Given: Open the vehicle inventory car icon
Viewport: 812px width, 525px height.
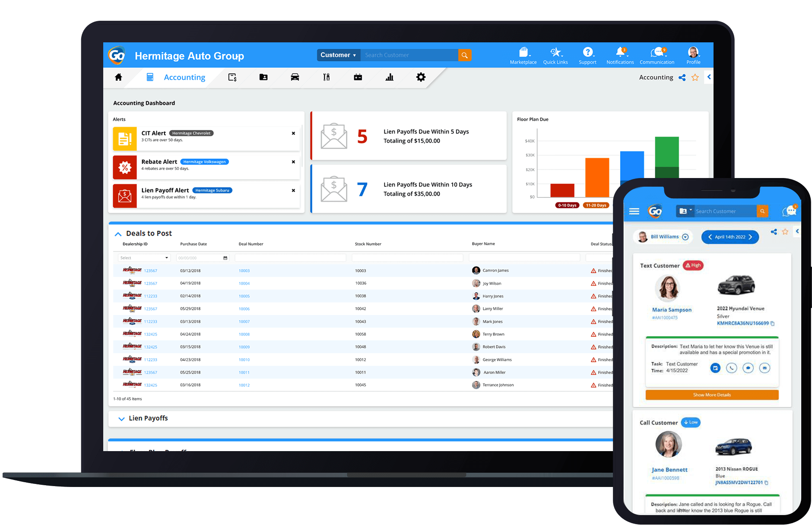Looking at the screenshot, I should [295, 77].
